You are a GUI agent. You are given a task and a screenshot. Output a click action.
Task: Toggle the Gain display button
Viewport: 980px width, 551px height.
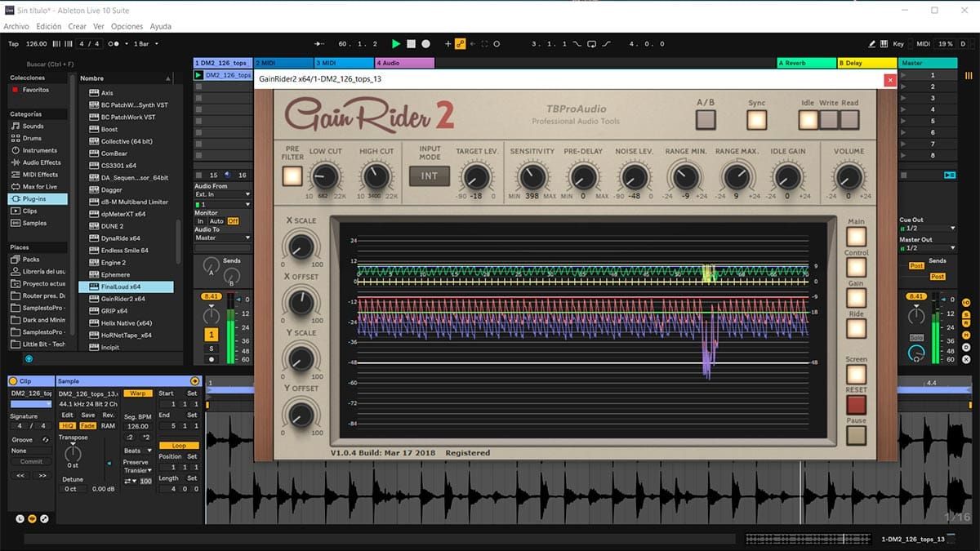pos(856,299)
